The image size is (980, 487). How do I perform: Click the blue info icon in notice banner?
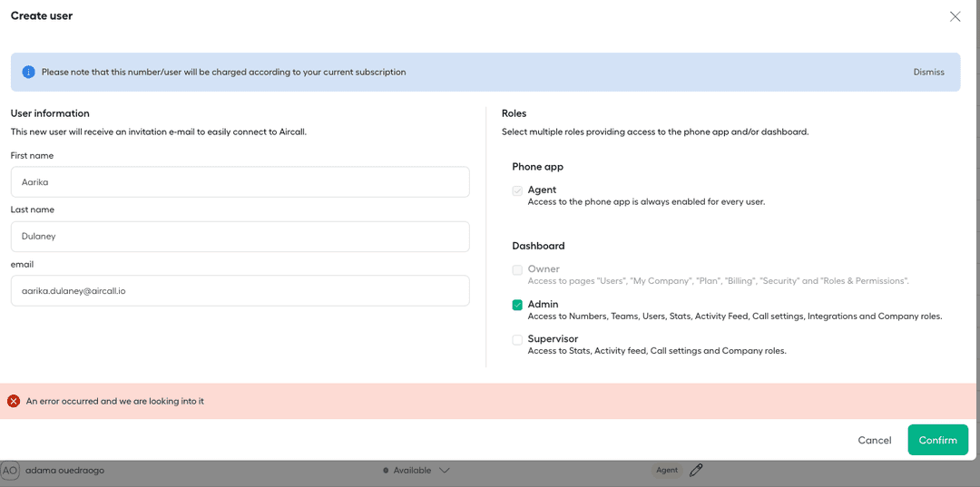coord(28,72)
